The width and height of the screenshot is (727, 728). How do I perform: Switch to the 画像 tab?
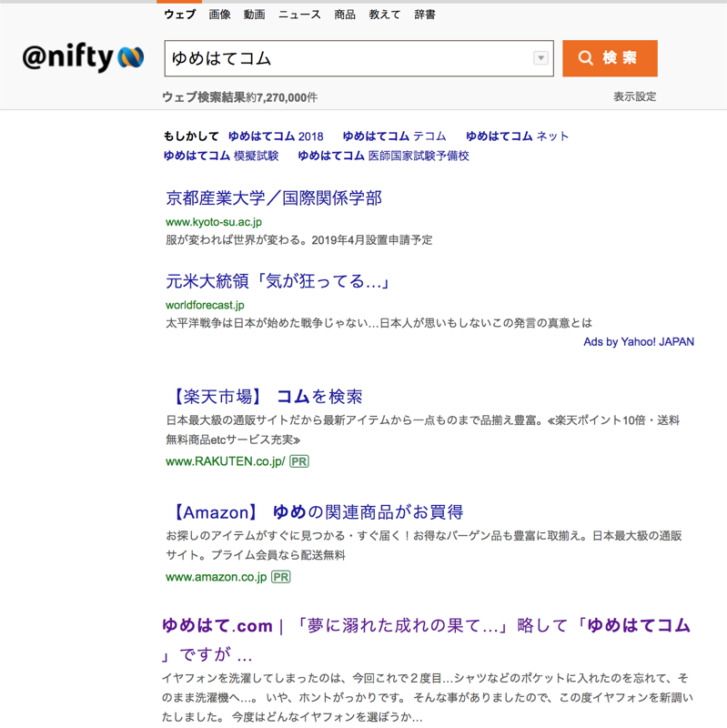(x=219, y=15)
